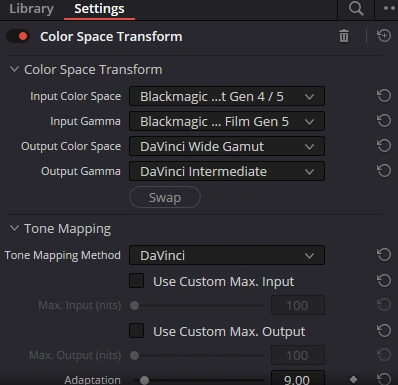Viewport: 398px width, 385px height.
Task: Toggle the Color Space Transform effect on/off
Action: [18, 36]
